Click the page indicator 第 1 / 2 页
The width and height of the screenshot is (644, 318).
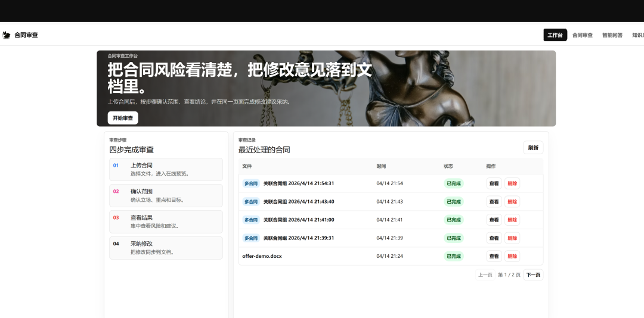click(x=509, y=275)
